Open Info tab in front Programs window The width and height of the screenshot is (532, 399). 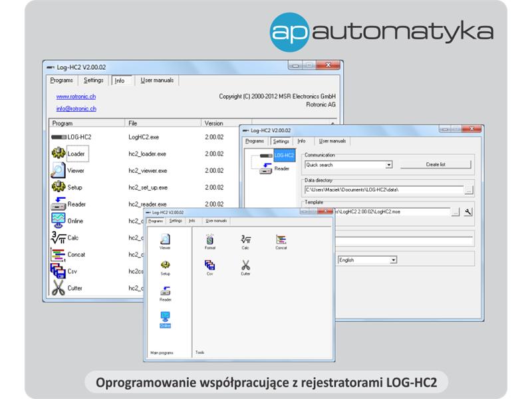point(192,221)
